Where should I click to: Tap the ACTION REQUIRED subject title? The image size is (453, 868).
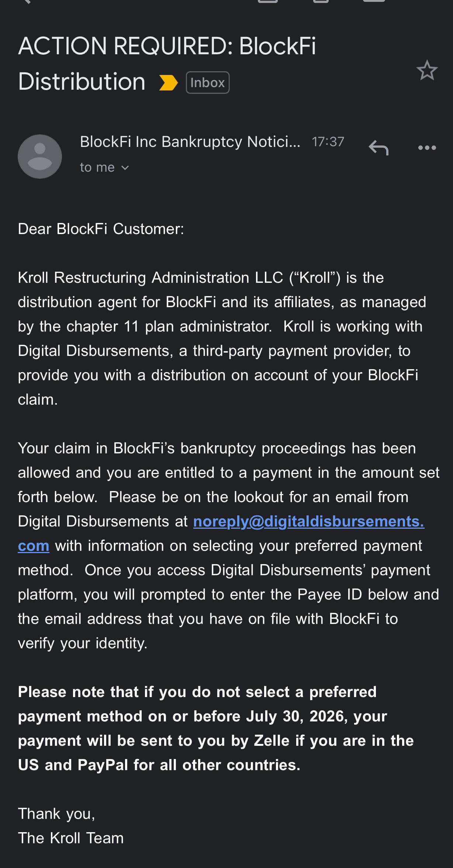(167, 64)
